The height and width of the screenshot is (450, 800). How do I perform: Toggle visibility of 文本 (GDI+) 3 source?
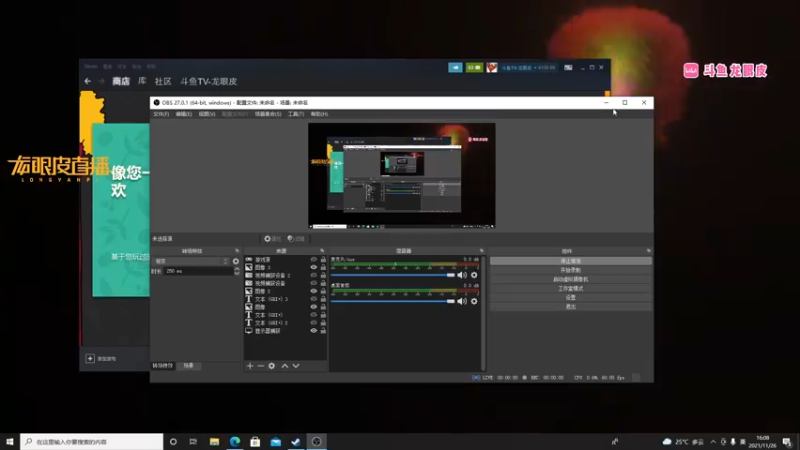(314, 299)
